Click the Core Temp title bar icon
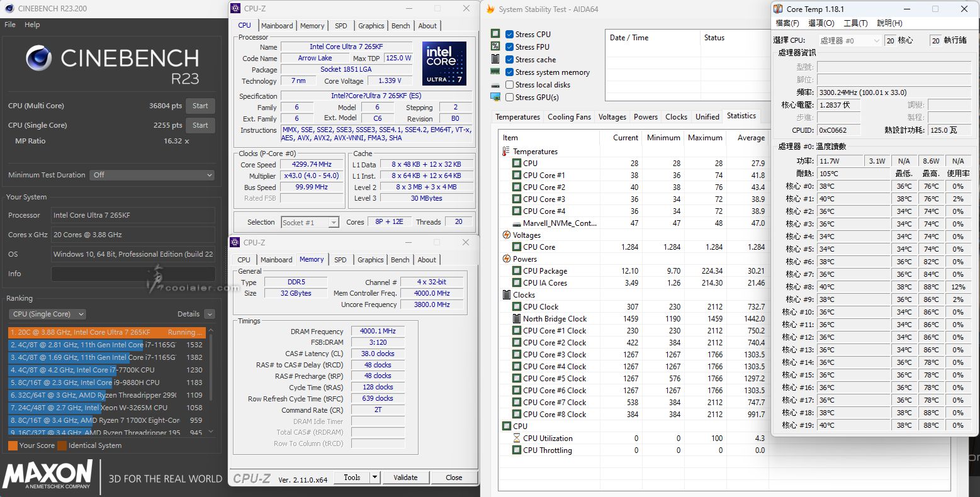Viewport: 980px width, 497px height. click(779, 9)
